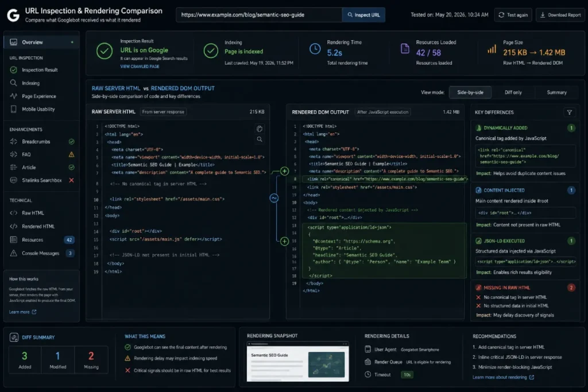Open Console Messages in sidebar
588x392 pixels.
point(41,253)
